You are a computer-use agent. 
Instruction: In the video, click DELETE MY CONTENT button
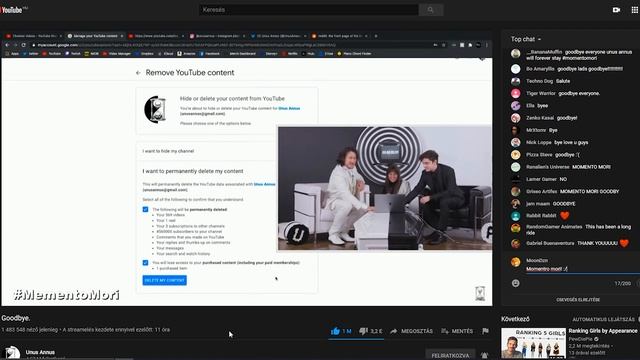coord(164,280)
